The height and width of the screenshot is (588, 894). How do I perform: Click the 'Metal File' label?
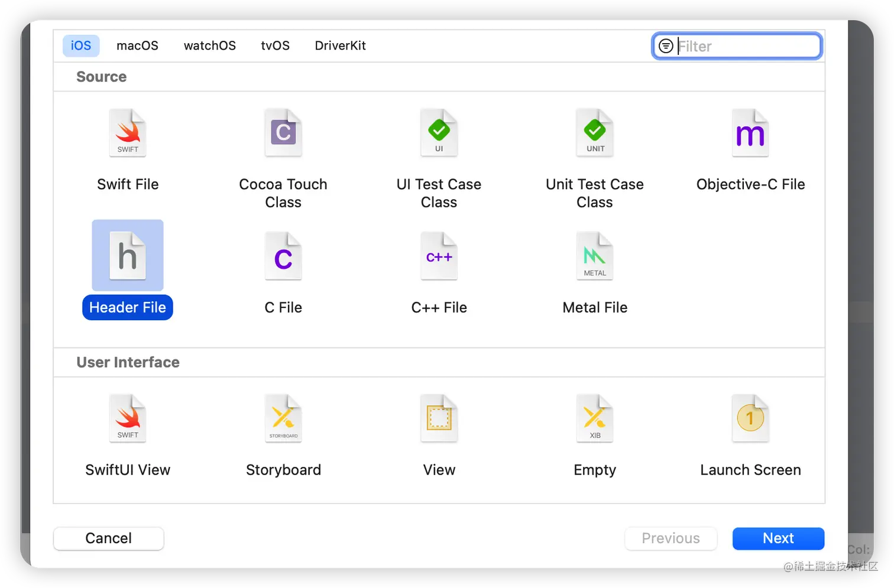pyautogui.click(x=595, y=307)
